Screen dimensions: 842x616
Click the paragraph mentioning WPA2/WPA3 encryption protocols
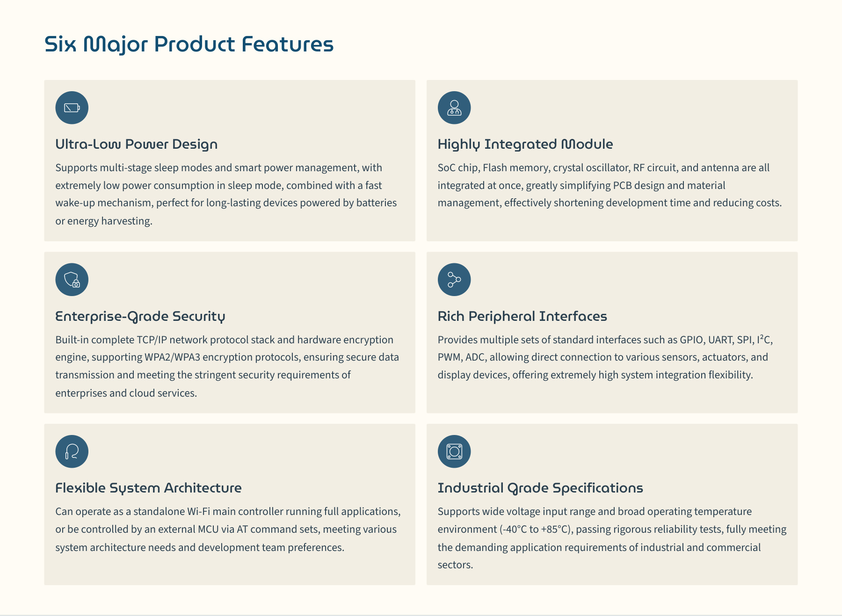click(227, 366)
